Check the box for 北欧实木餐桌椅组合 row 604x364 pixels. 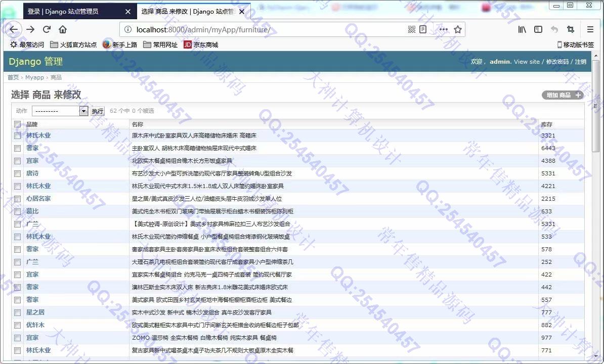coord(17,161)
